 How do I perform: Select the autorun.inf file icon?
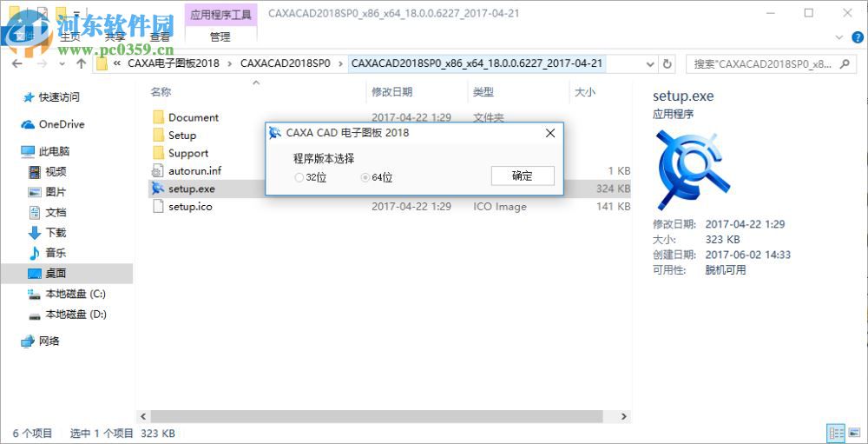(158, 170)
